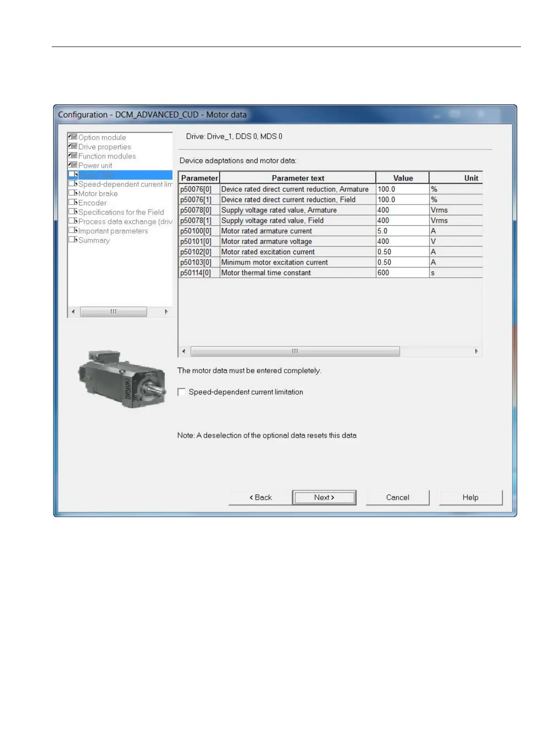This screenshot has height=746, width=560.
Task: Click the Encoder step icon
Action: (73, 203)
